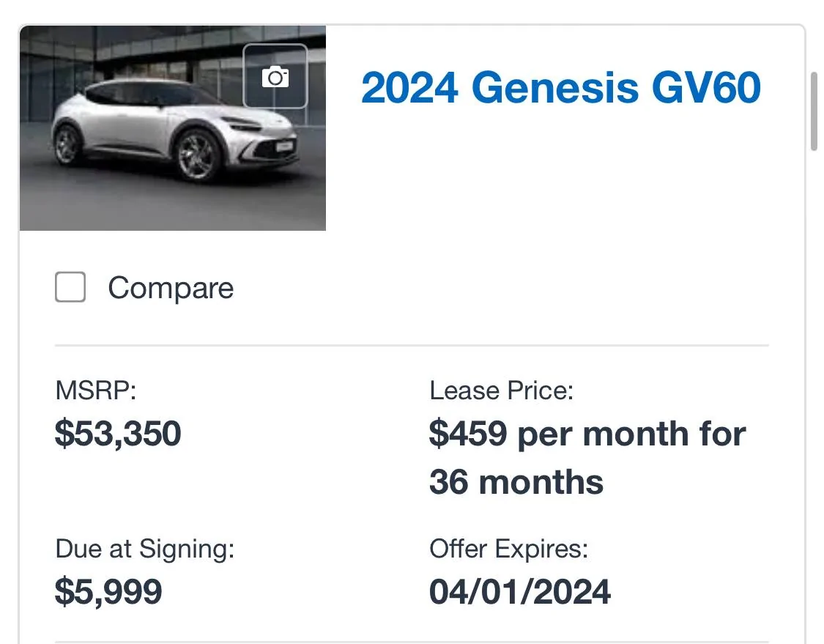Click the Lease Price label
Viewport: 824px width, 644px height.
tap(501, 391)
